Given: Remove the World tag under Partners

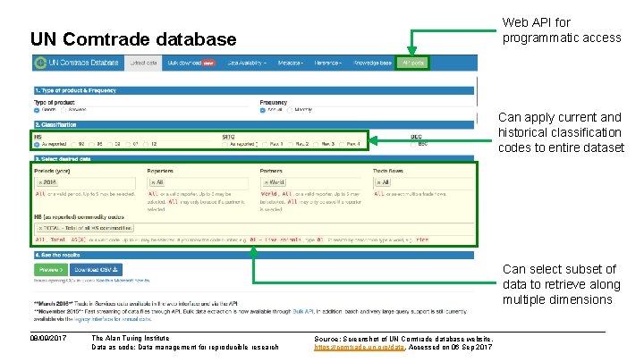Looking at the screenshot, I should click(267, 182).
